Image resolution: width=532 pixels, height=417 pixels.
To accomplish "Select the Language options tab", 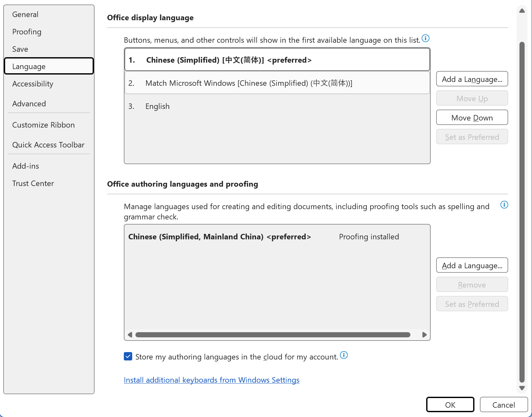I will (49, 66).
